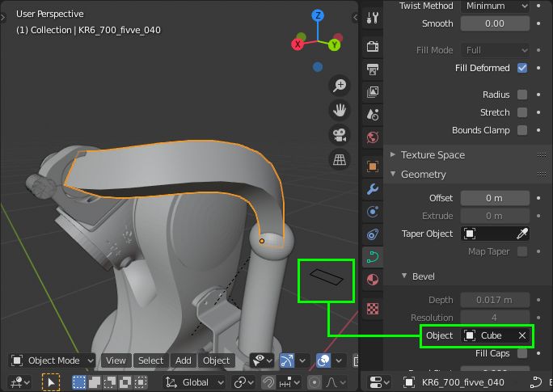Click the Smooth 0.00 value field
This screenshot has height=392, width=553.
click(x=495, y=23)
